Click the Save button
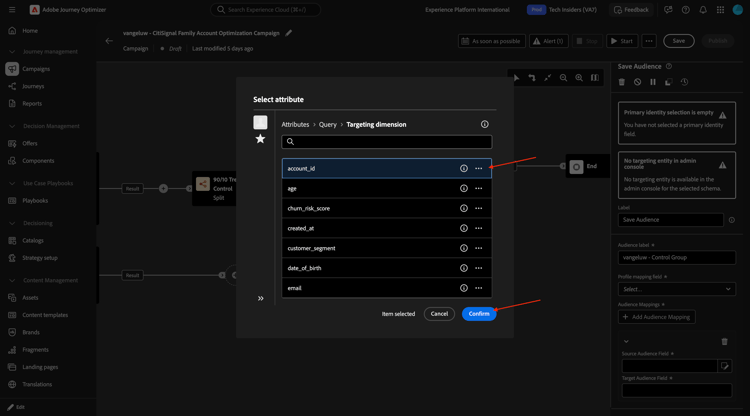 (x=678, y=41)
